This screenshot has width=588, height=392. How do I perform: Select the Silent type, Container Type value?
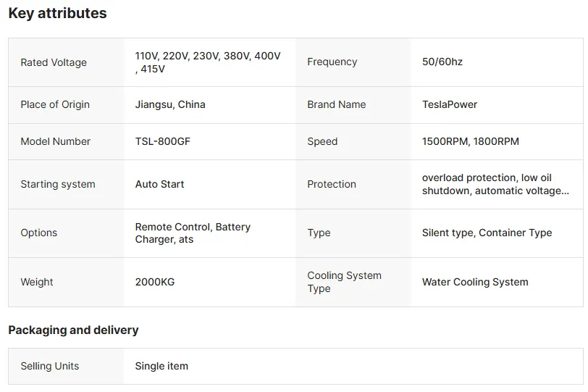[487, 233]
